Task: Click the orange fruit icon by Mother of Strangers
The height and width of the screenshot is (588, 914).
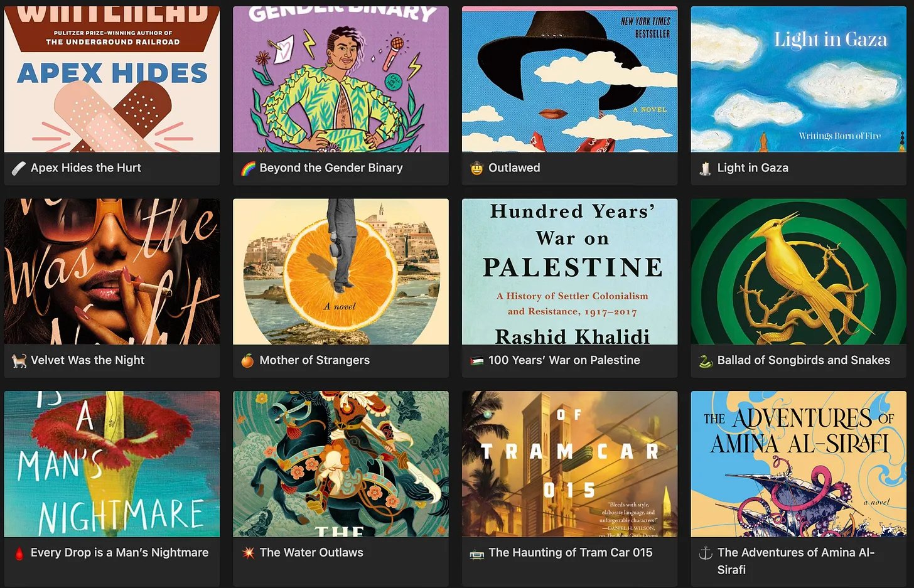Action: pyautogui.click(x=248, y=360)
